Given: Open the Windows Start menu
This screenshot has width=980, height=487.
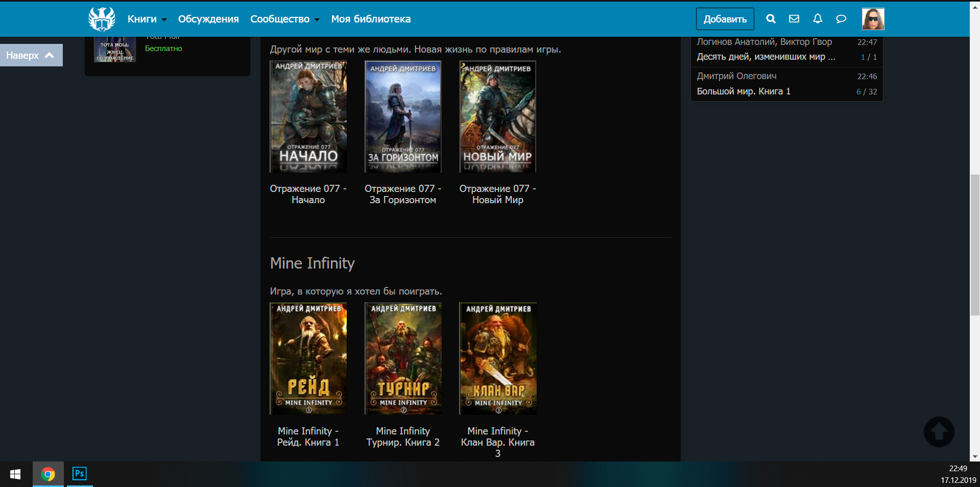Looking at the screenshot, I should point(15,474).
